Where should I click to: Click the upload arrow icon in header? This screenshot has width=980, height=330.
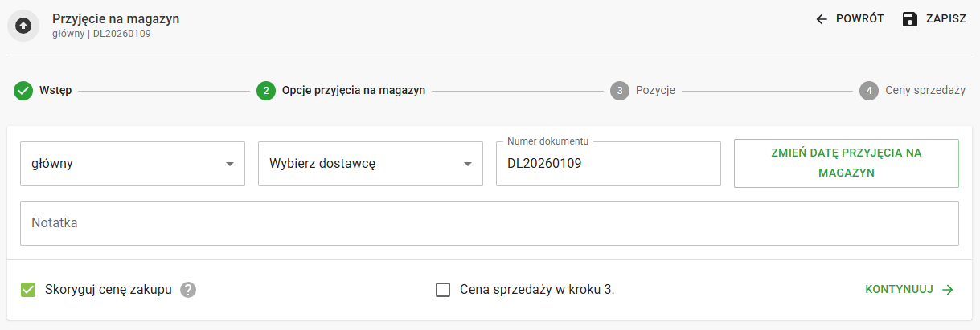pos(23,26)
